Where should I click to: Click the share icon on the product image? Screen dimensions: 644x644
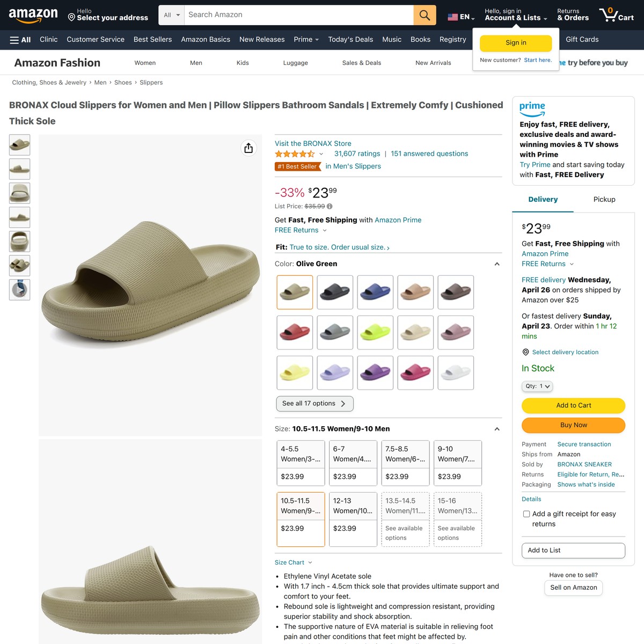click(248, 148)
